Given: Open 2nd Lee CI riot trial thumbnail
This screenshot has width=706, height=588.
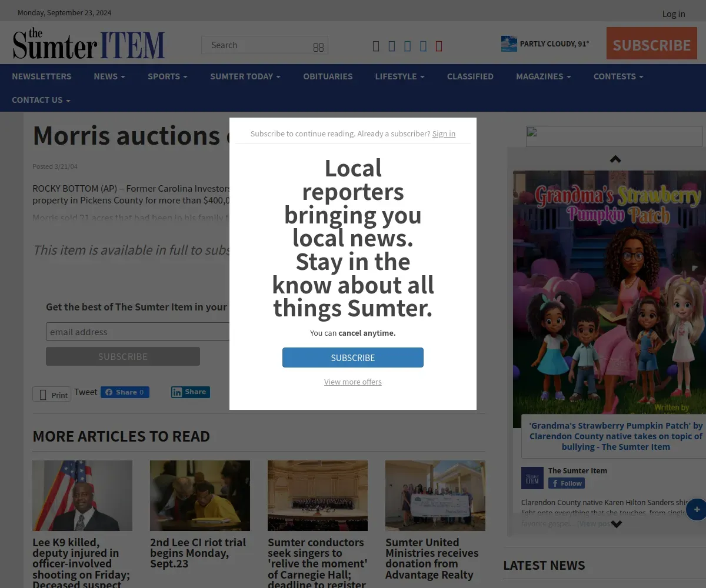Looking at the screenshot, I should (200, 496).
